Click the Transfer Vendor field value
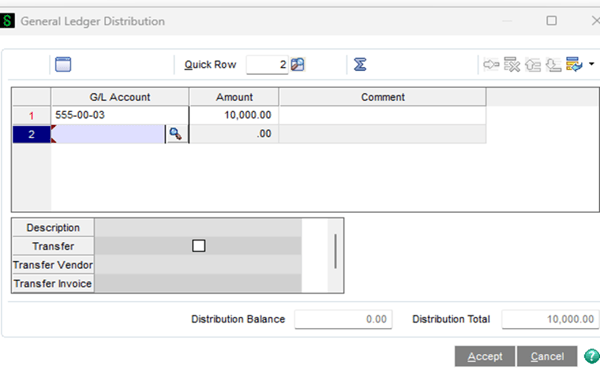The image size is (600, 373). tap(198, 265)
